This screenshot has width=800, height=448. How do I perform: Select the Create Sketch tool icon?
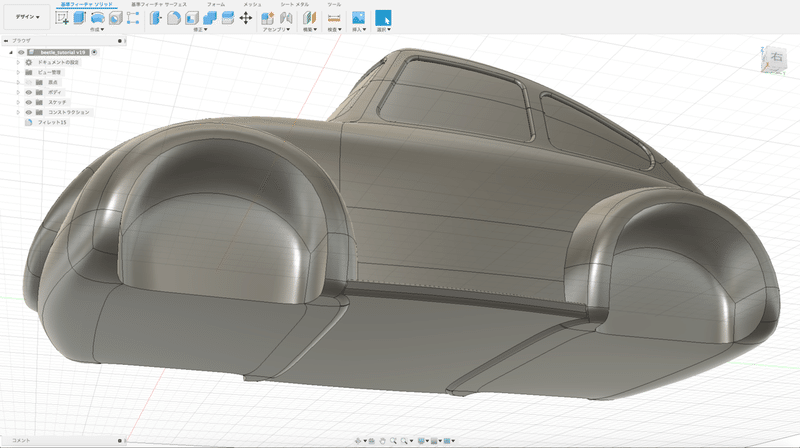point(62,18)
